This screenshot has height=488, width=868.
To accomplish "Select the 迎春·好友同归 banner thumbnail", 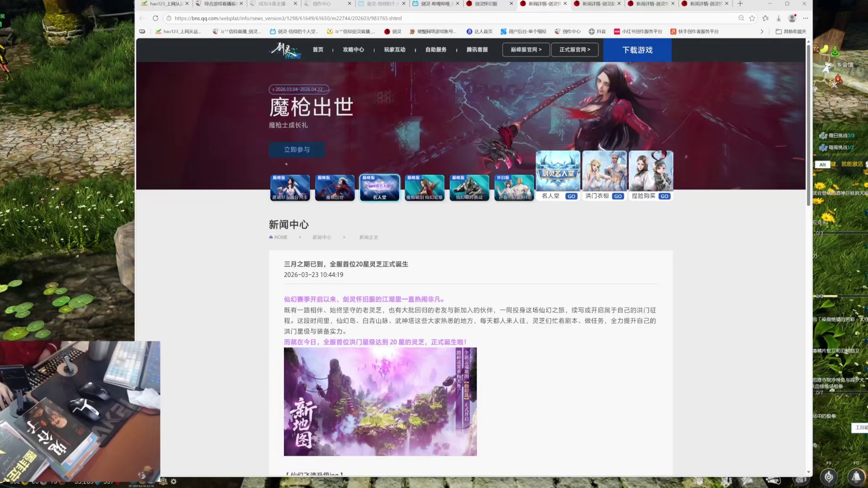I will (x=514, y=188).
